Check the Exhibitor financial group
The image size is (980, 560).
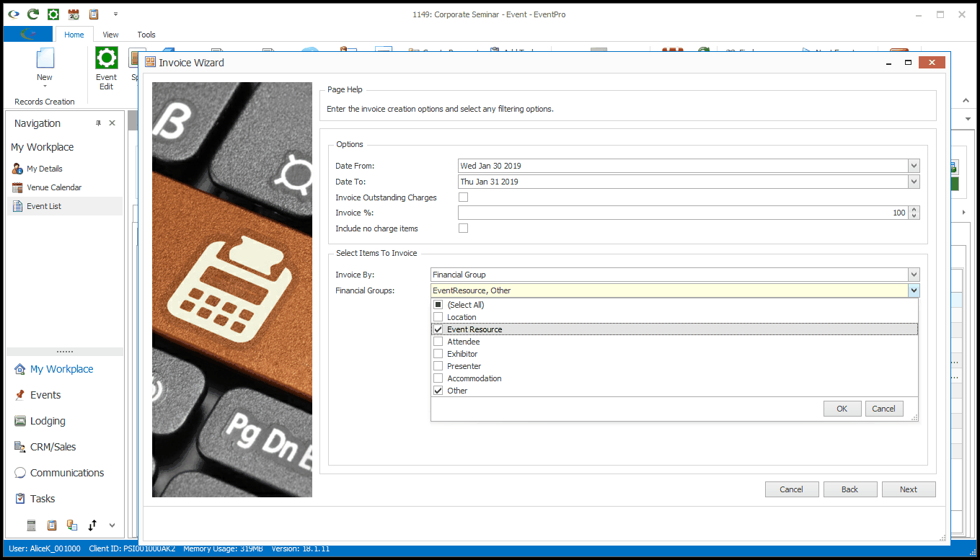coord(438,354)
